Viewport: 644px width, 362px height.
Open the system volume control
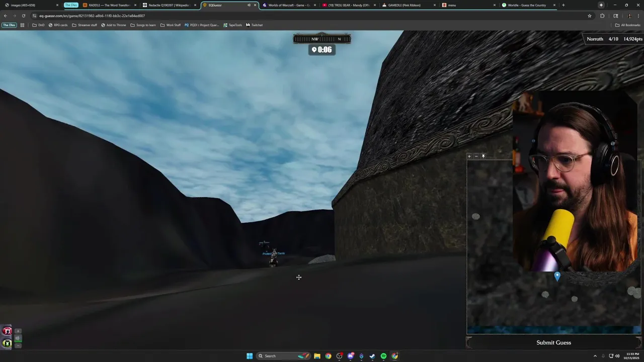[617, 356]
